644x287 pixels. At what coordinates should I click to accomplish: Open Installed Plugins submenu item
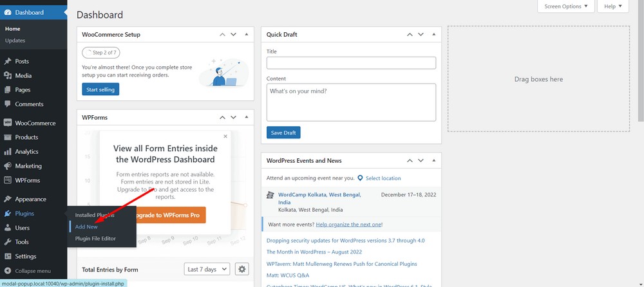[x=95, y=215]
